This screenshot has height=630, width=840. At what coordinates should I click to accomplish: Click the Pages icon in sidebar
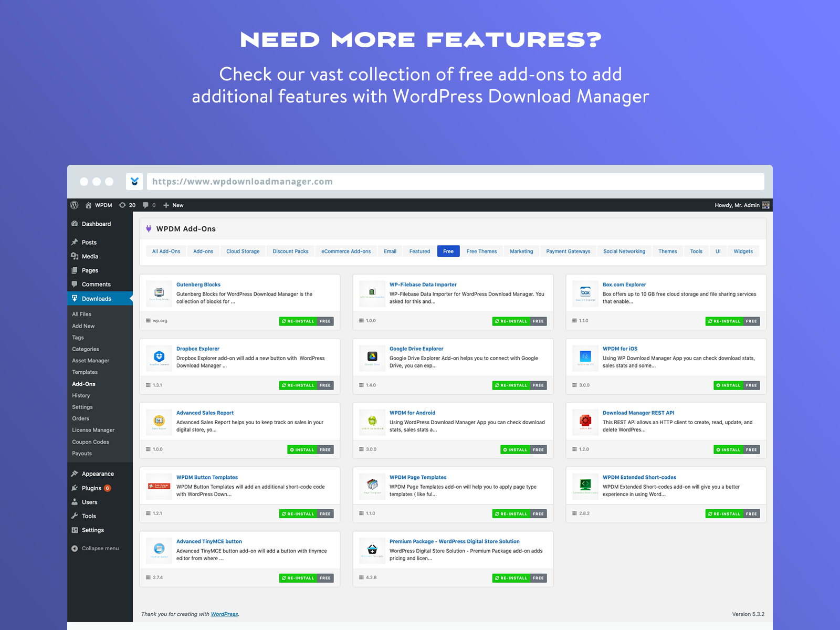[75, 270]
